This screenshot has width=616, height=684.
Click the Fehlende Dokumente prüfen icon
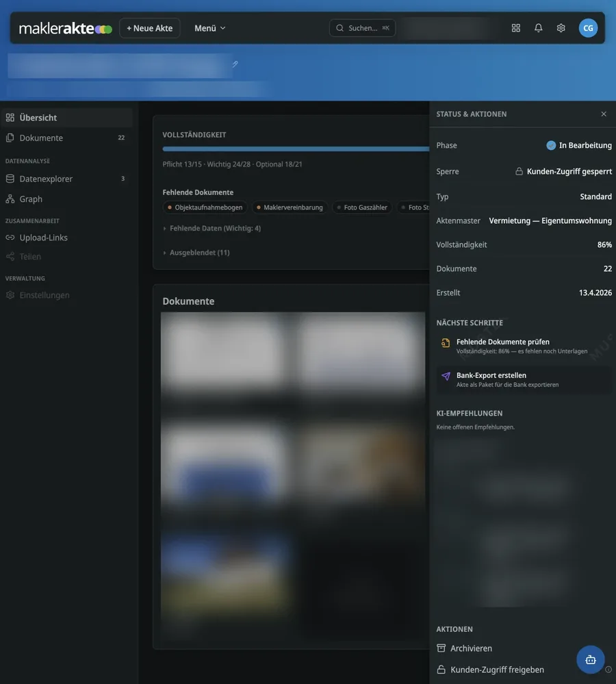446,343
